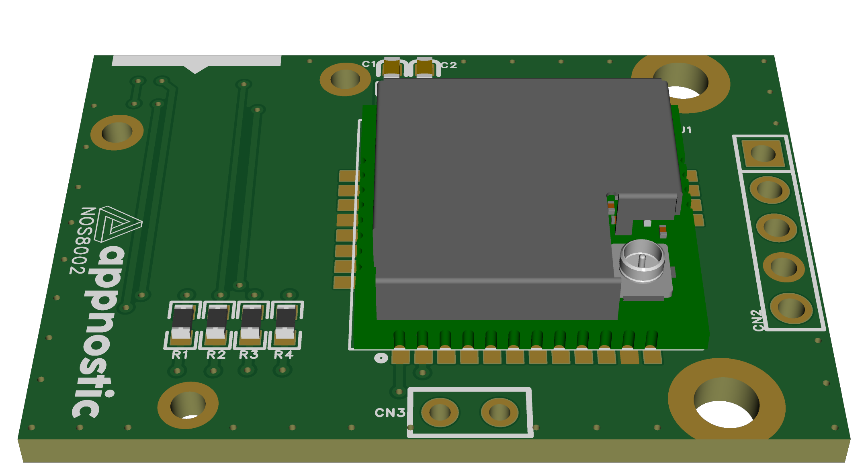Viewport: 868px width, 474px height.
Task: Click the CN2 silkscreen label
Action: [x=757, y=320]
